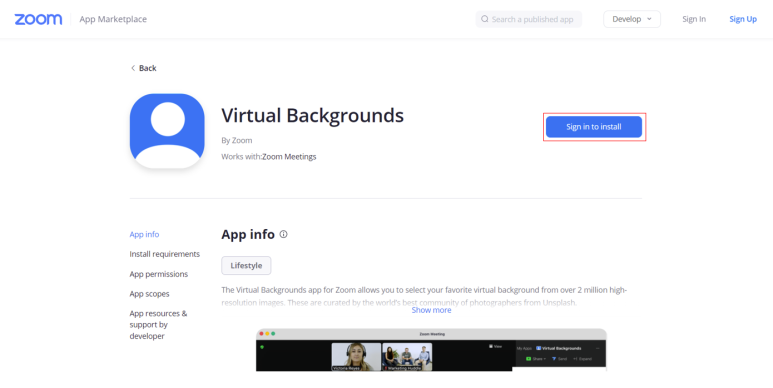The image size is (773, 388).
Task: Click the info icon beside App info
Action: (283, 234)
